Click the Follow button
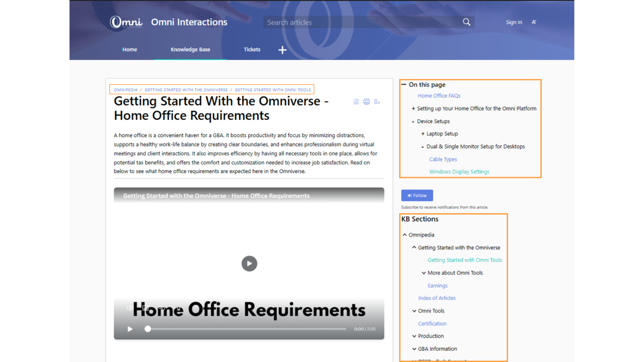 [417, 195]
